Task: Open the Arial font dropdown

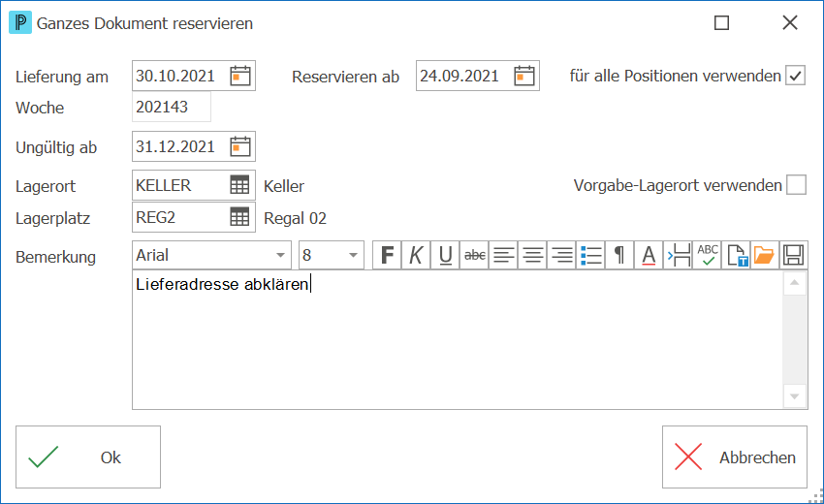Action: pyautogui.click(x=280, y=256)
